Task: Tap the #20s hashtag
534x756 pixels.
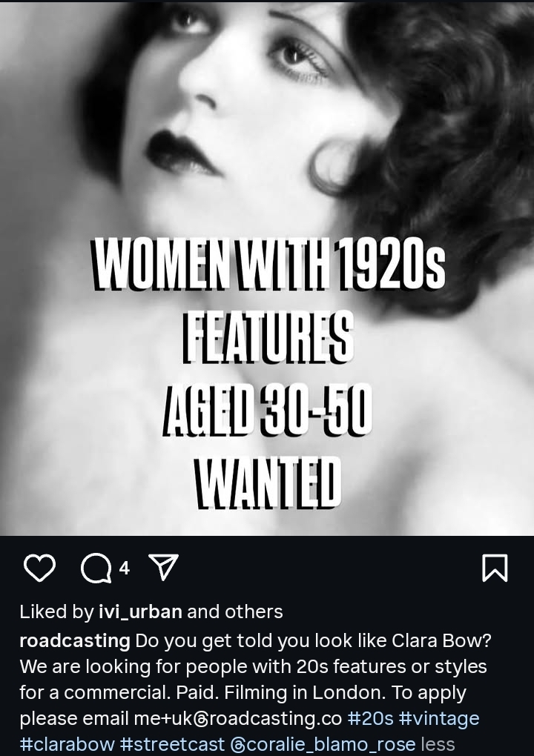Action: (371, 718)
